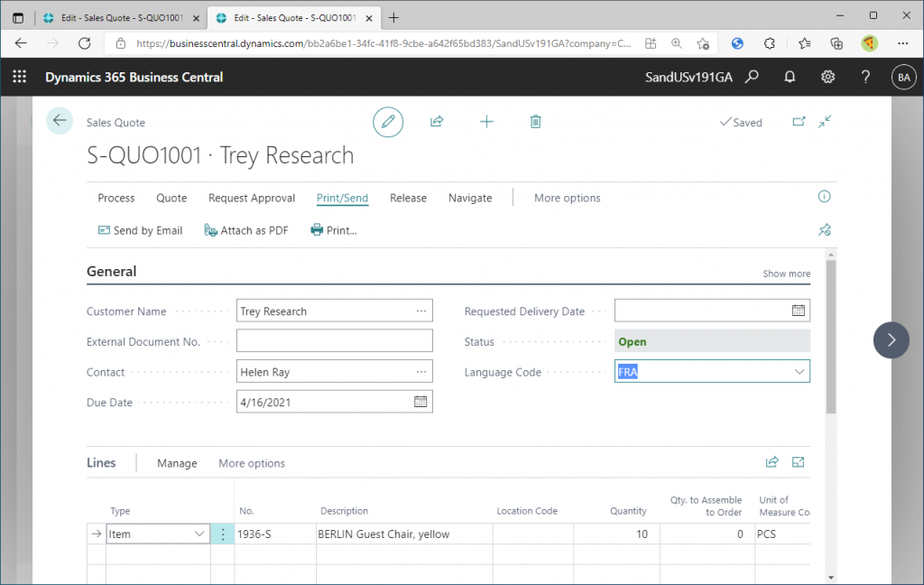
Task: Expand the Language Code dropdown
Action: [x=799, y=372]
